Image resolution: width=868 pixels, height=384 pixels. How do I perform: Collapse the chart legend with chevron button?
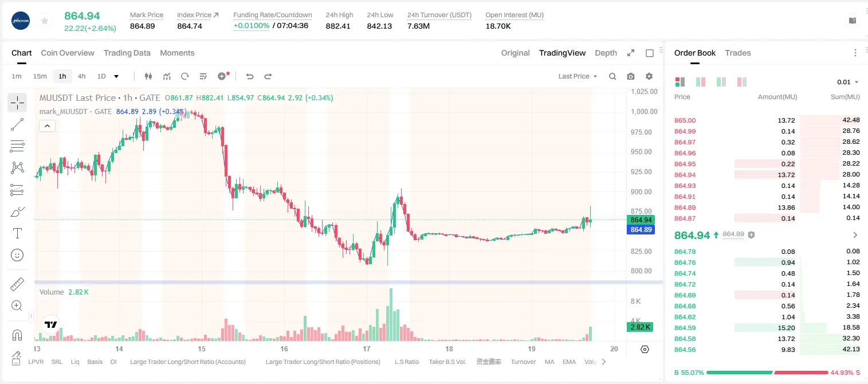47,126
